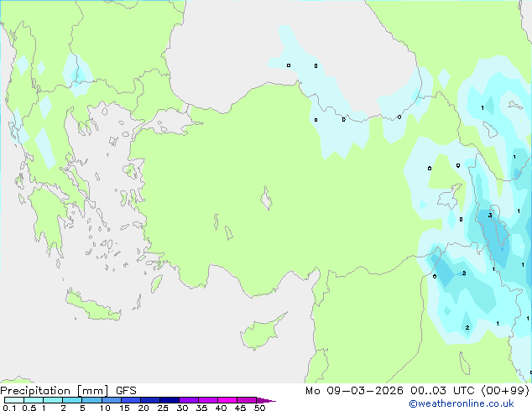This screenshot has height=411, width=532.
Task: Open the weatheronline.co.uk link
Action: click(462, 403)
